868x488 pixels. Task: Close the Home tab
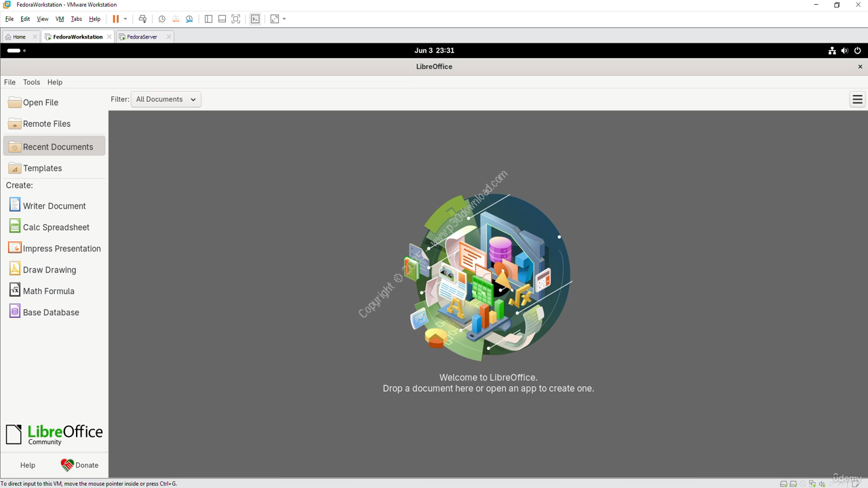tap(35, 37)
